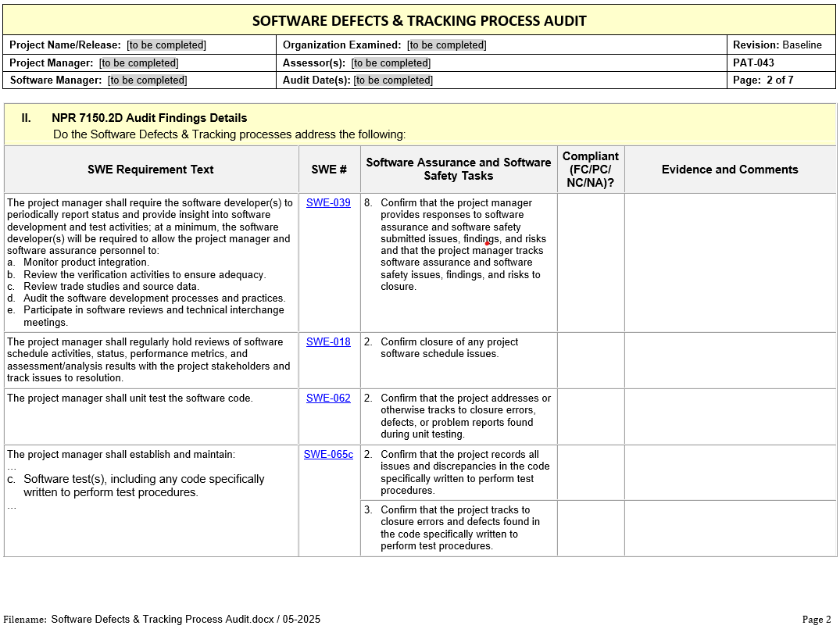The width and height of the screenshot is (840, 629).
Task: Click the footer filename text
Action: pos(185,620)
